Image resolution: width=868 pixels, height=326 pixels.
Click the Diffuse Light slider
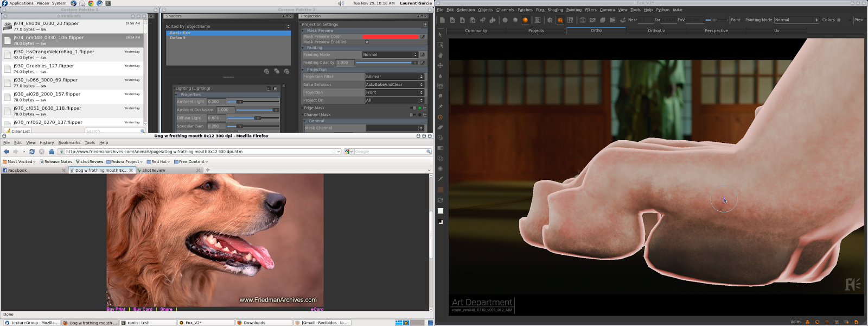[x=253, y=118]
